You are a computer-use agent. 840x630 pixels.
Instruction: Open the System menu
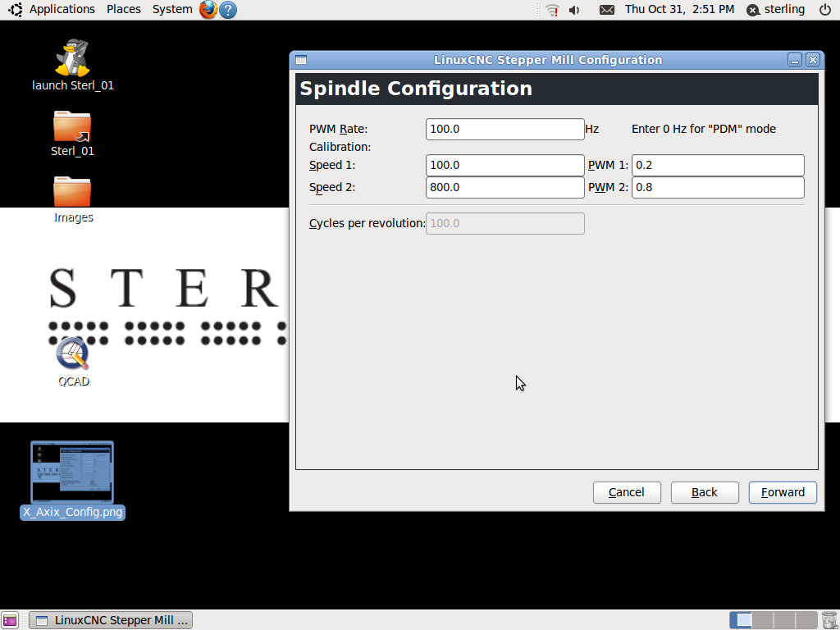point(172,10)
